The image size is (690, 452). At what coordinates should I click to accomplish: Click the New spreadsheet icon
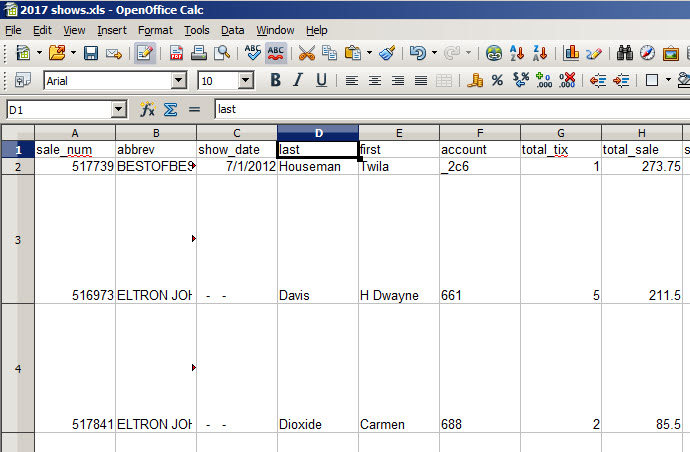pyautogui.click(x=23, y=53)
